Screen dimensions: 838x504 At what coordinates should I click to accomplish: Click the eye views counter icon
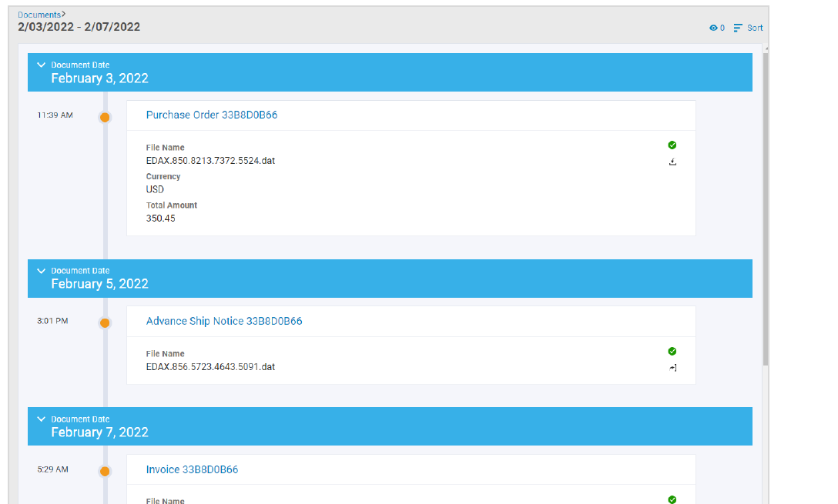[713, 28]
